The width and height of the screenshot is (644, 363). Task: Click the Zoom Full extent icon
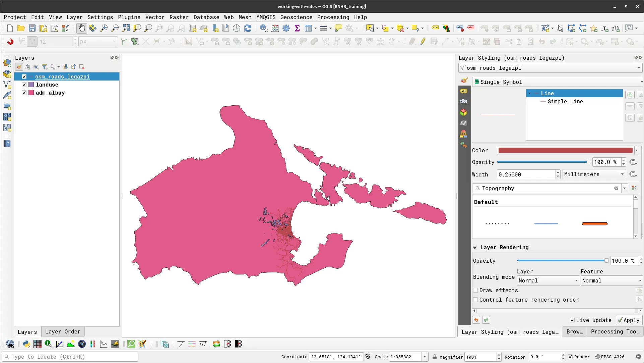point(126,28)
